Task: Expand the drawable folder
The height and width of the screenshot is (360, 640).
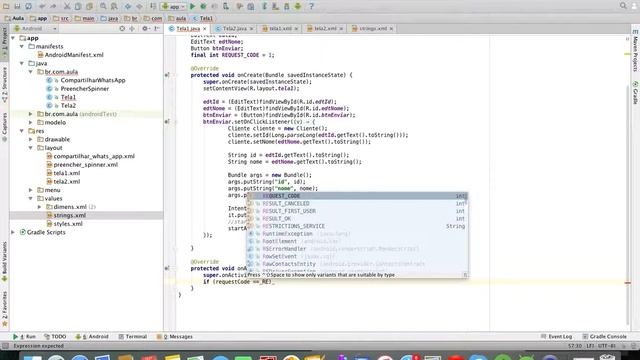Action: coord(31,139)
